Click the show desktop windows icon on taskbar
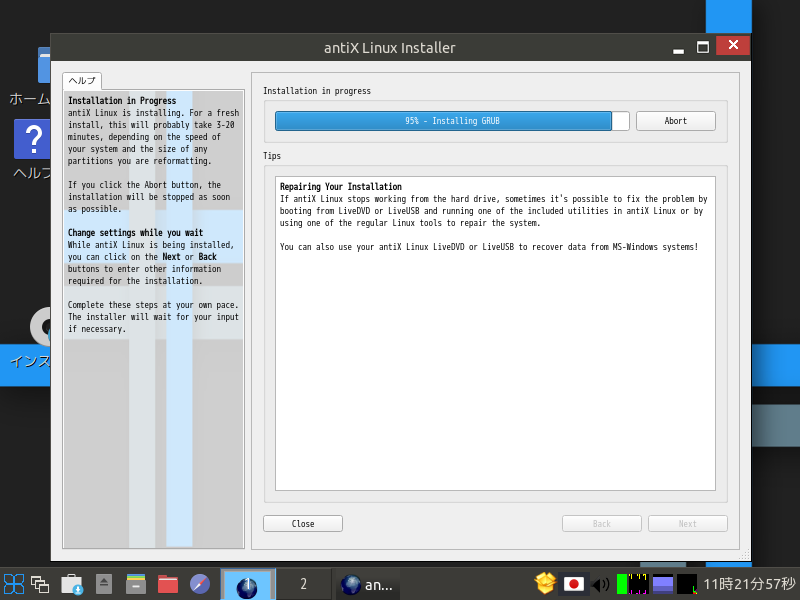This screenshot has width=800, height=600. click(x=40, y=584)
